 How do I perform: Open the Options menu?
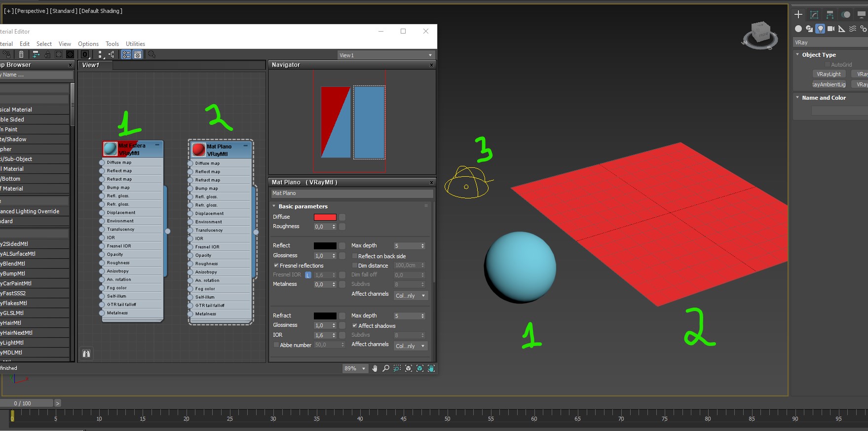coord(88,44)
